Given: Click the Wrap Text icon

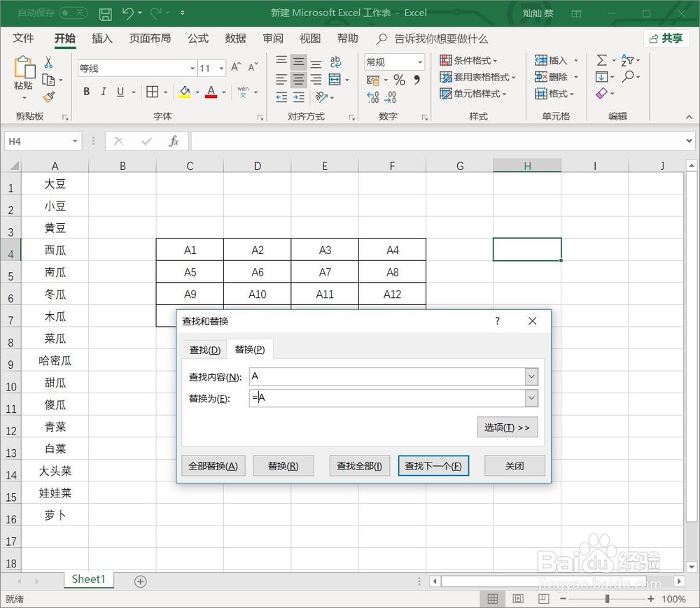Looking at the screenshot, I should pyautogui.click(x=335, y=62).
